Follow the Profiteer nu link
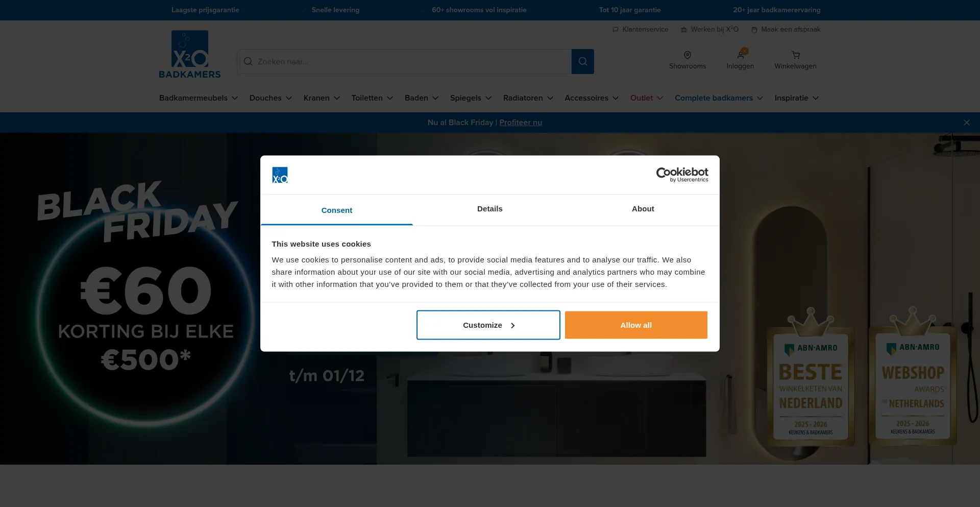980x507 pixels. click(520, 123)
